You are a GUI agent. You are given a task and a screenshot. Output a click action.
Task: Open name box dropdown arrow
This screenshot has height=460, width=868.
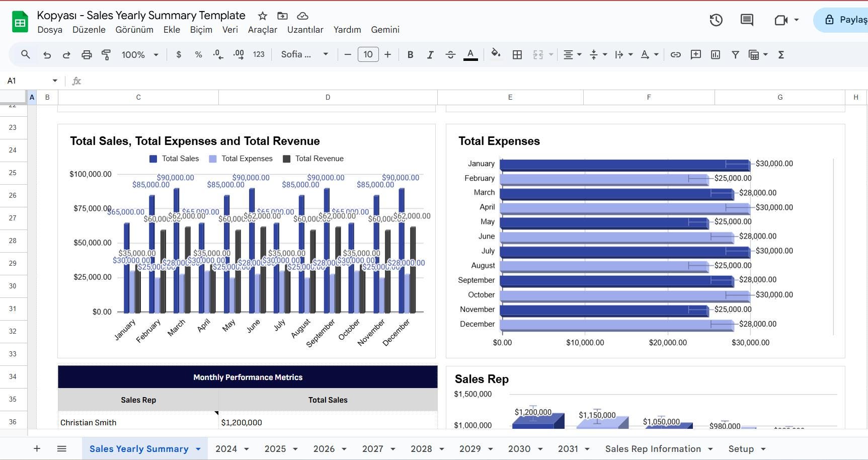[x=55, y=81]
